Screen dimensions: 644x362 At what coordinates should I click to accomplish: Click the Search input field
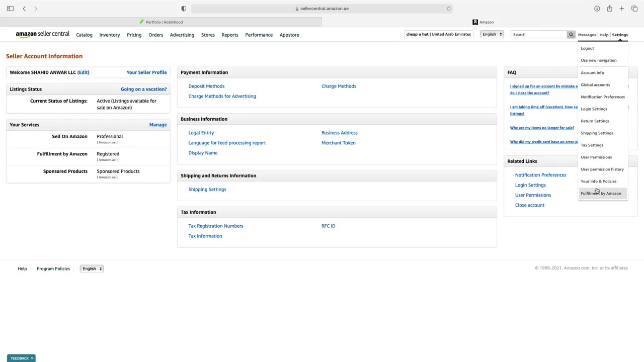pyautogui.click(x=539, y=35)
